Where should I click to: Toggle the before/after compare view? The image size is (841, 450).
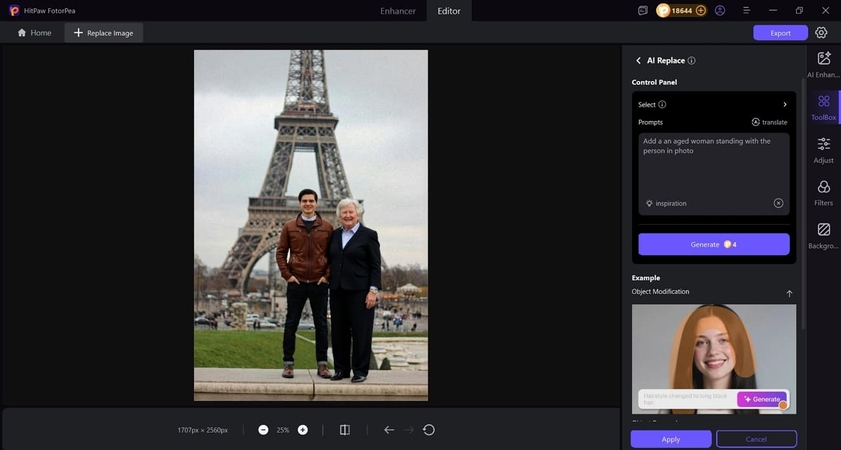click(345, 430)
